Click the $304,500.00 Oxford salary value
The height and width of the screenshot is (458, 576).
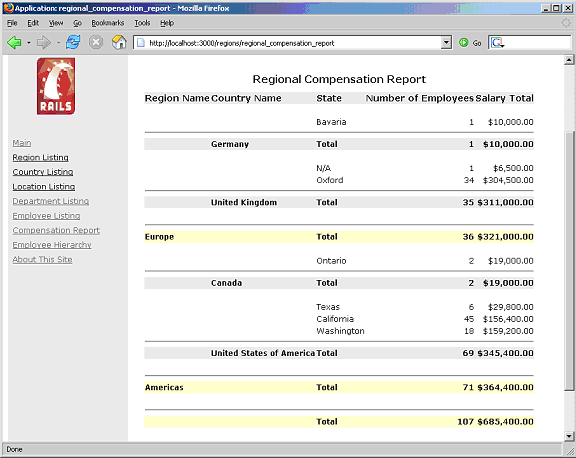point(508,180)
